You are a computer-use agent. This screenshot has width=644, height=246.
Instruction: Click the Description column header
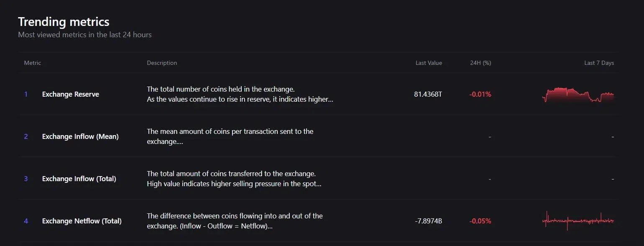[162, 63]
